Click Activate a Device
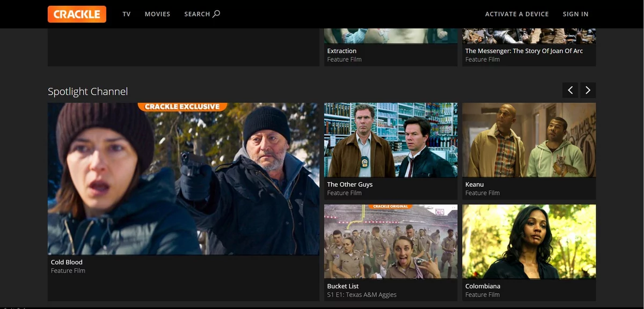Screen dimensions: 644x309 (517, 14)
